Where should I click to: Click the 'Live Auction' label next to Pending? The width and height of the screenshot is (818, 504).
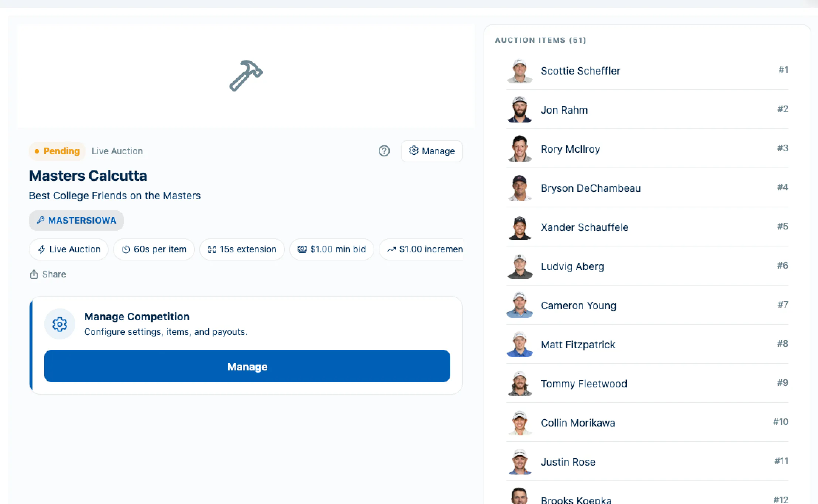click(x=117, y=151)
